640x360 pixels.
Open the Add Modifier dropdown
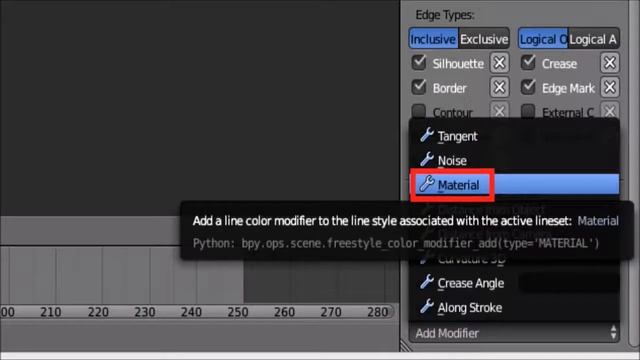[x=514, y=333]
